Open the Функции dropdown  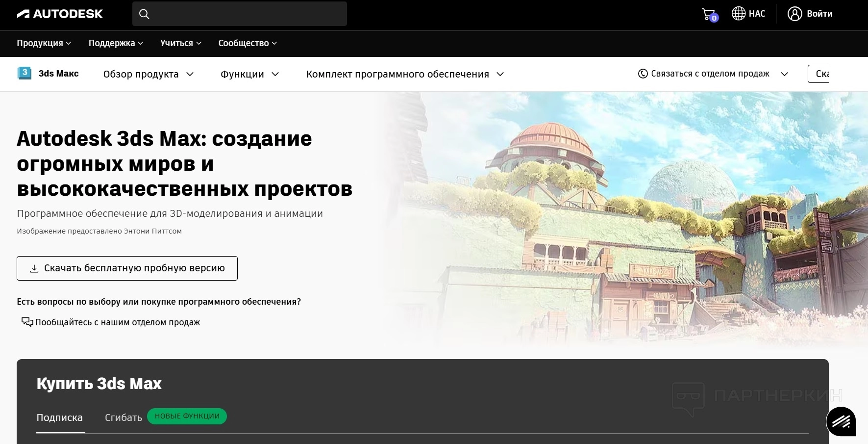pos(249,74)
